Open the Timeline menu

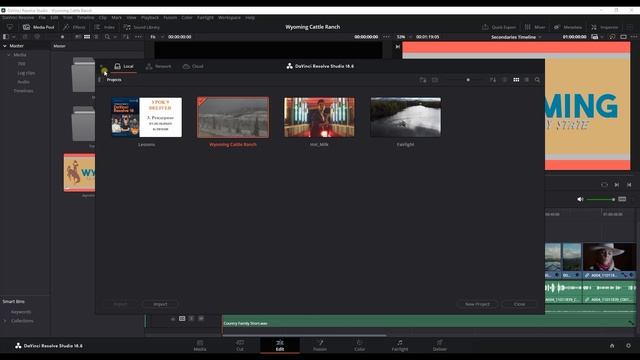click(x=85, y=18)
